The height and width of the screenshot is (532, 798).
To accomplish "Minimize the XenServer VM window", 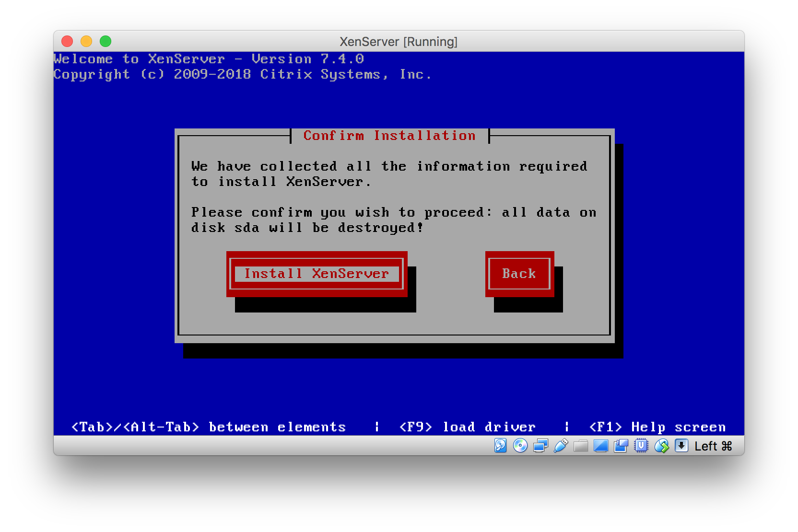I will [x=86, y=42].
